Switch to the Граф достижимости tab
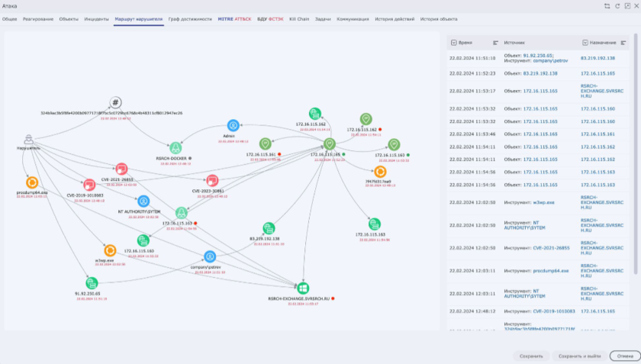The width and height of the screenshot is (641, 364). pyautogui.click(x=190, y=18)
